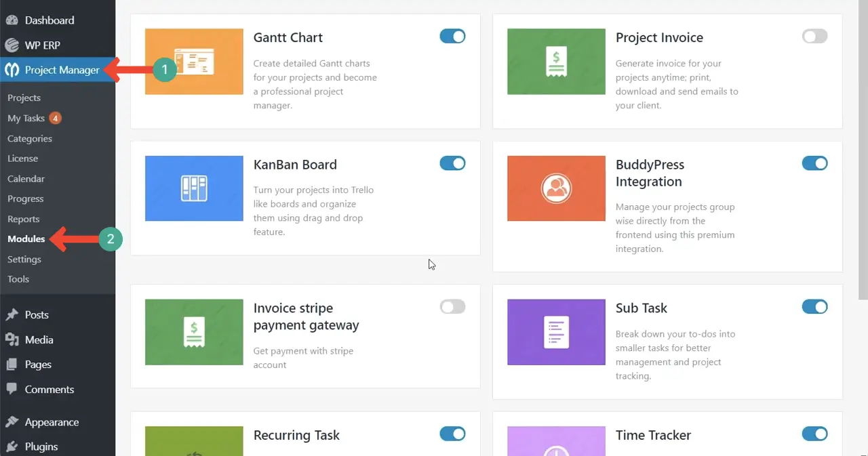Click the Plugins plug icon
This screenshot has width=868, height=456.
coord(12,447)
